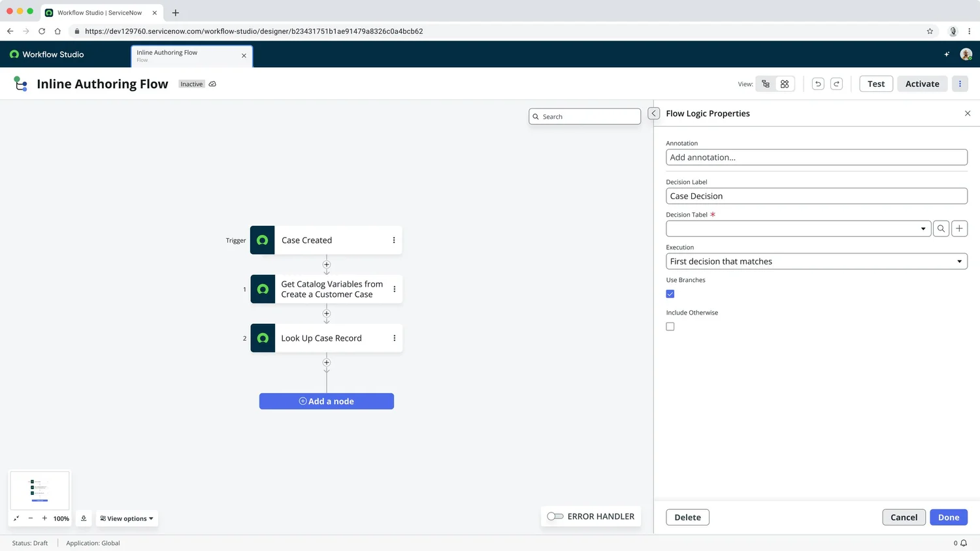Turn on the Error Handler toggle
Image resolution: width=980 pixels, height=551 pixels.
click(x=555, y=516)
